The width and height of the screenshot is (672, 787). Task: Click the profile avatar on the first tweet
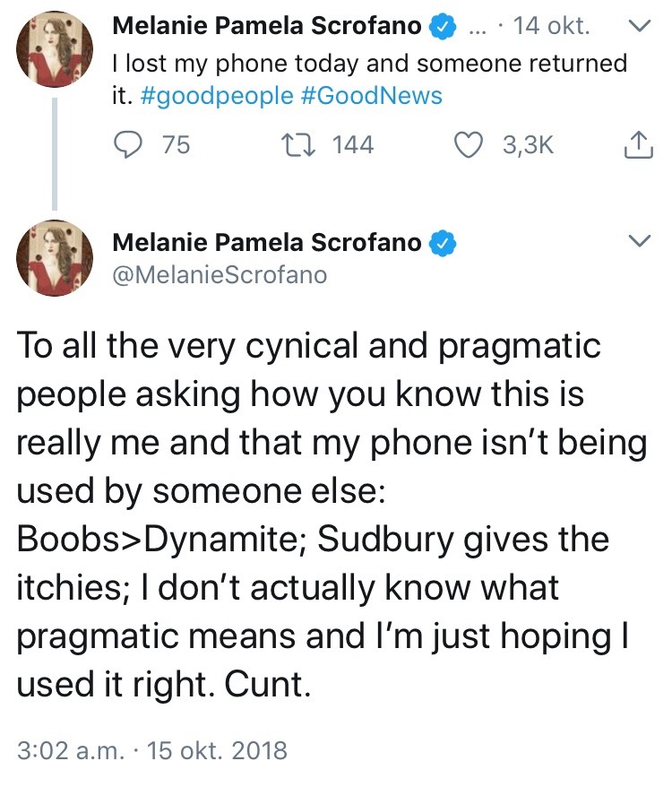56,49
